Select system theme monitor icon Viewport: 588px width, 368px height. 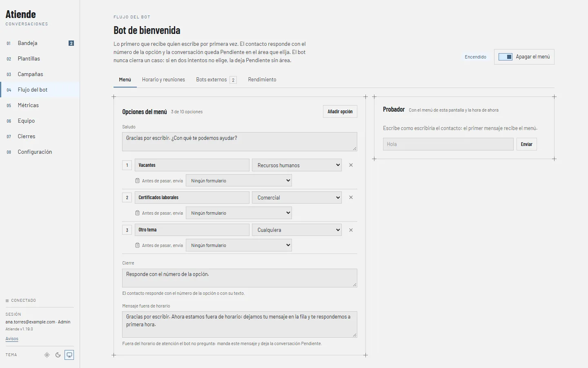pos(69,355)
